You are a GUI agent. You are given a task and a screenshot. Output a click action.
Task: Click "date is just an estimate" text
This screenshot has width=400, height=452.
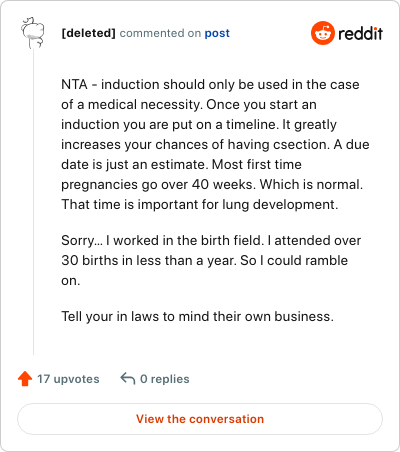(135, 164)
